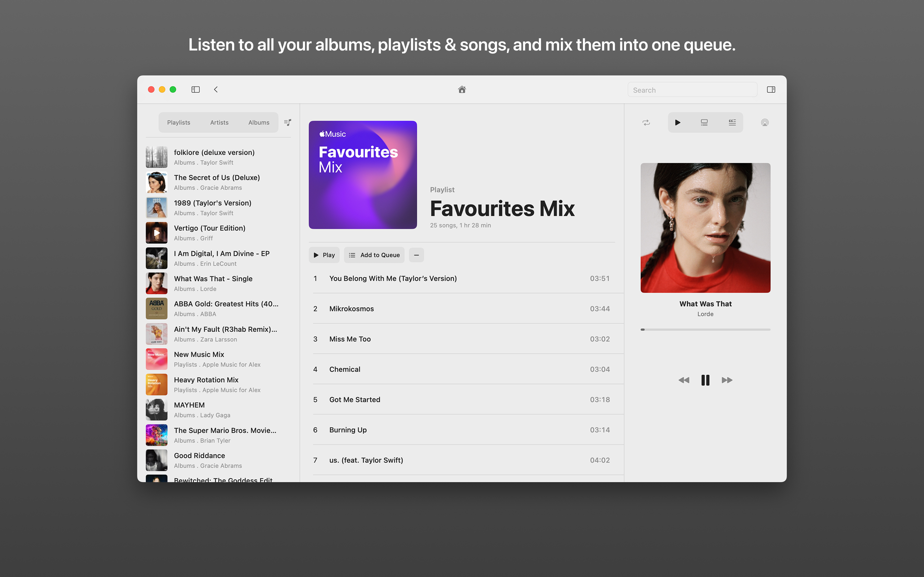The height and width of the screenshot is (577, 924).
Task: Open the lyrics view
Action: 732,123
